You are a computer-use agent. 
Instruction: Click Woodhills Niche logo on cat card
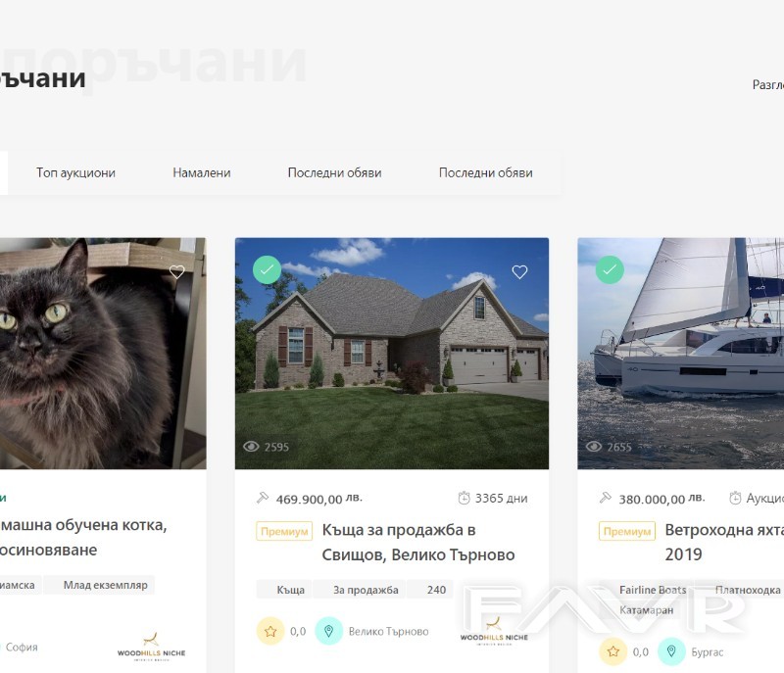152,647
